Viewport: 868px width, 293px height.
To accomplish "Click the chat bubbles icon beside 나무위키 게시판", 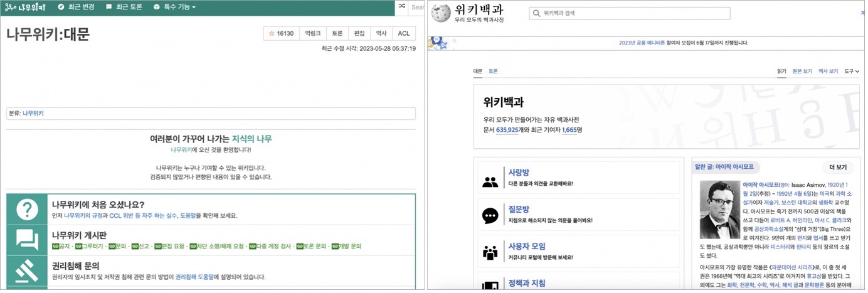I will (x=27, y=240).
